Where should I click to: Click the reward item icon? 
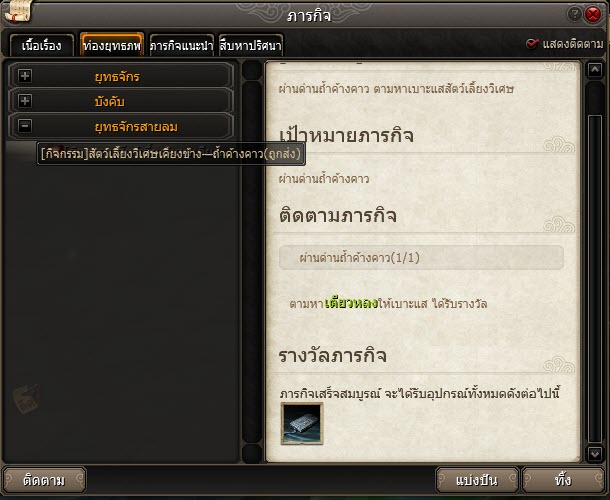(302, 423)
